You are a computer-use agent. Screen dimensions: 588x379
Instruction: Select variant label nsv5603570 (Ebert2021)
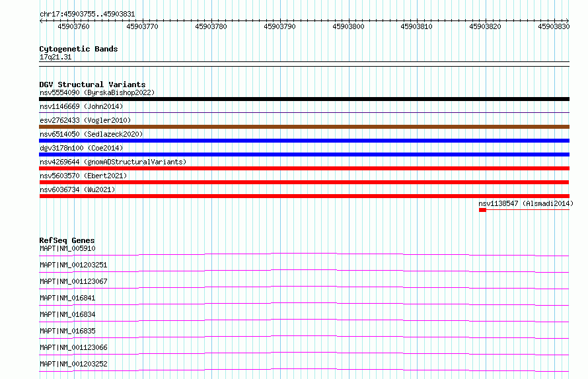83,176
